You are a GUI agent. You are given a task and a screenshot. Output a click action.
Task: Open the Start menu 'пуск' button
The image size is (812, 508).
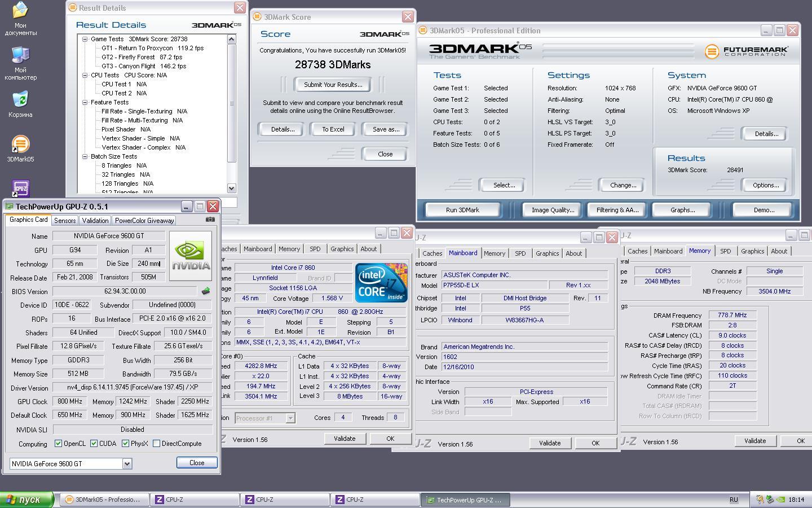(x=27, y=500)
